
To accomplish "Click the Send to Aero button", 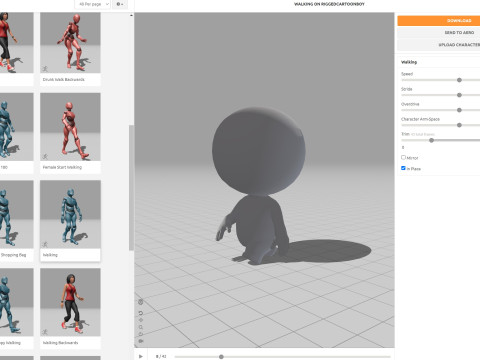I will pos(439,32).
